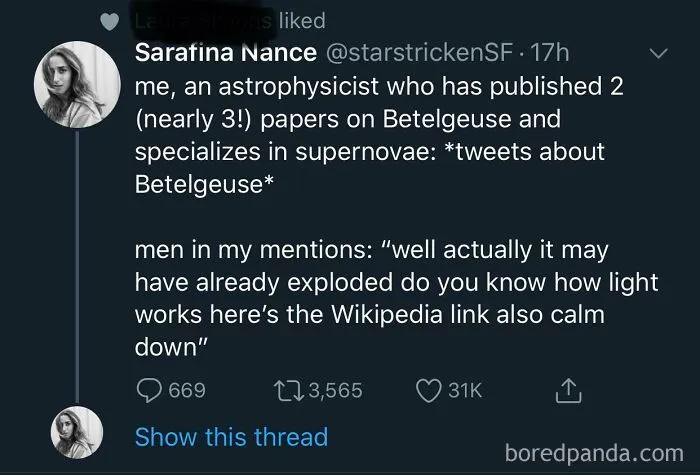Click the 'men in my mentions' paragraph
This screenshot has width=700, height=475.
pos(396,298)
